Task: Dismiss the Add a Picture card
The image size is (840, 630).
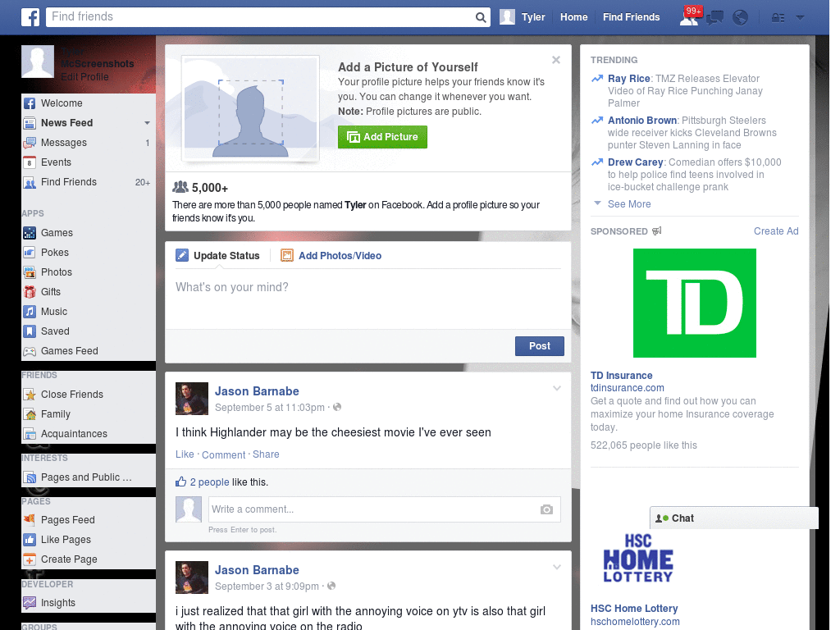Action: click(556, 60)
